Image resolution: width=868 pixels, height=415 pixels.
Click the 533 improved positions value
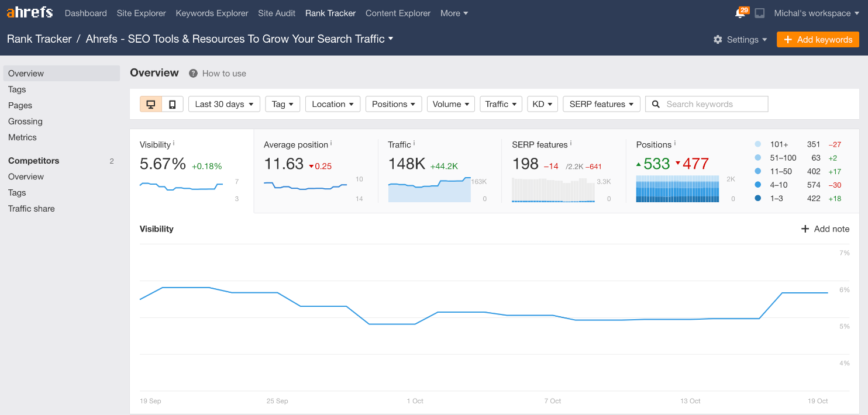656,164
